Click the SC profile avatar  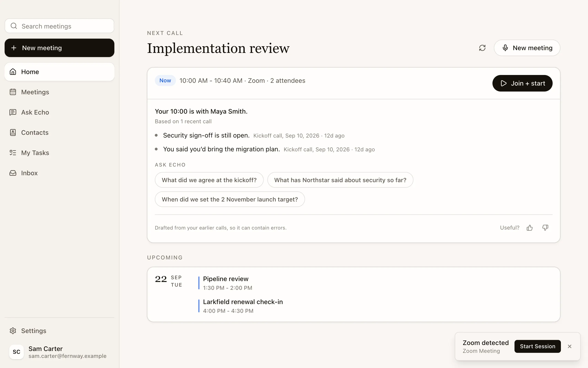tap(17, 352)
